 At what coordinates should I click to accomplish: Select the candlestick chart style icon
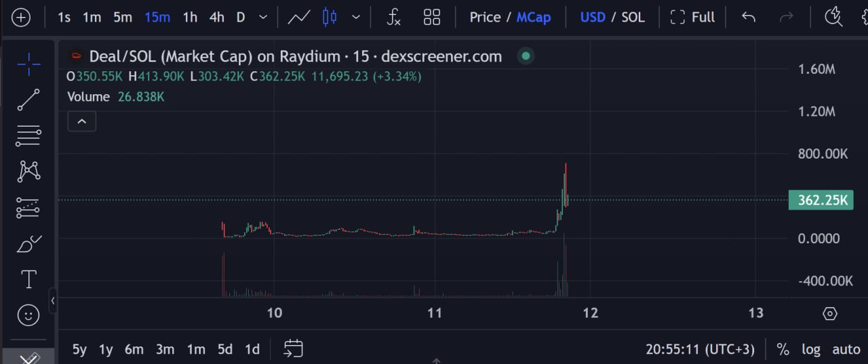[330, 17]
